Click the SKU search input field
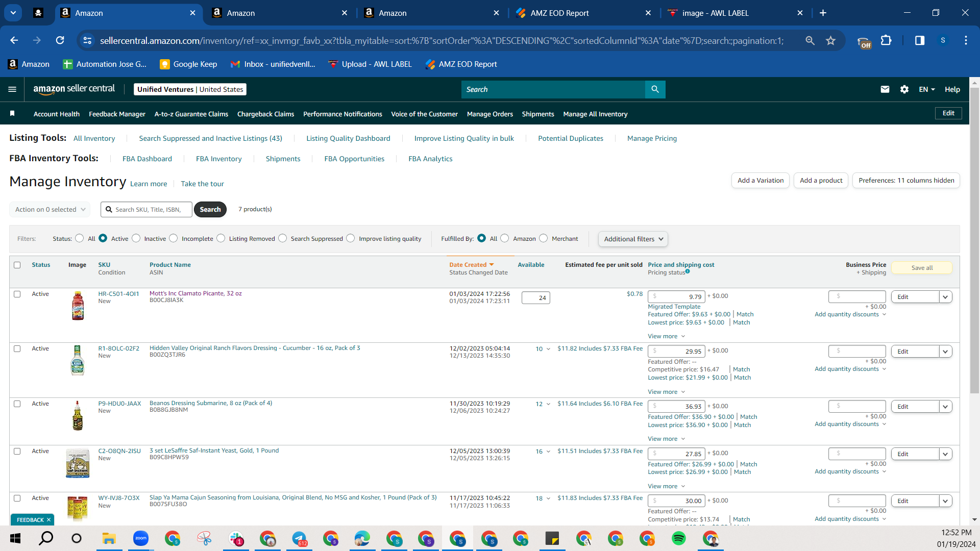Viewport: 980px width, 551px height. tap(146, 209)
